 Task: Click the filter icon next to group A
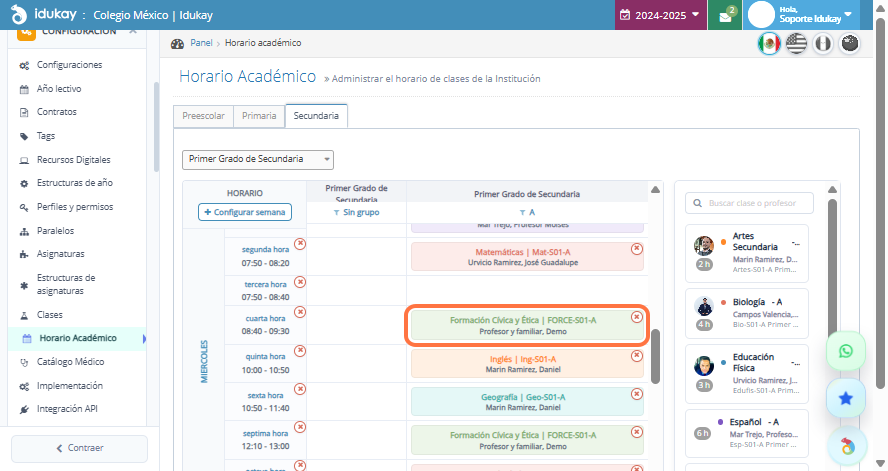[523, 213]
